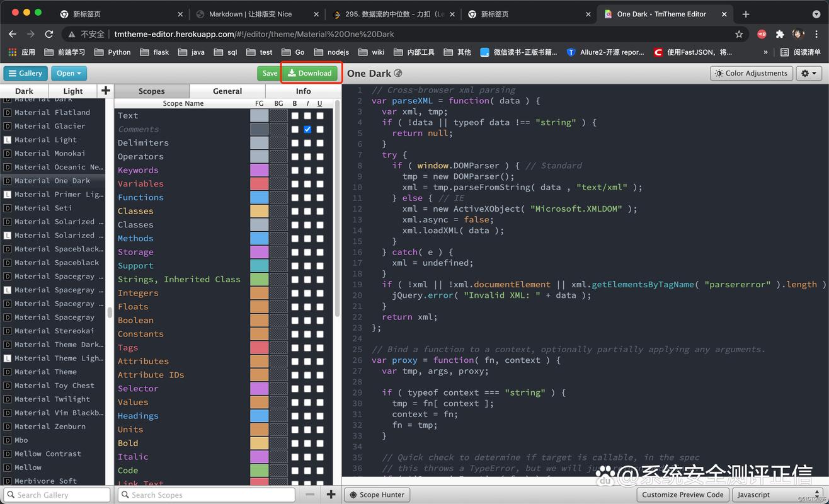
Task: Activate Scope Hunter
Action: [x=377, y=495]
